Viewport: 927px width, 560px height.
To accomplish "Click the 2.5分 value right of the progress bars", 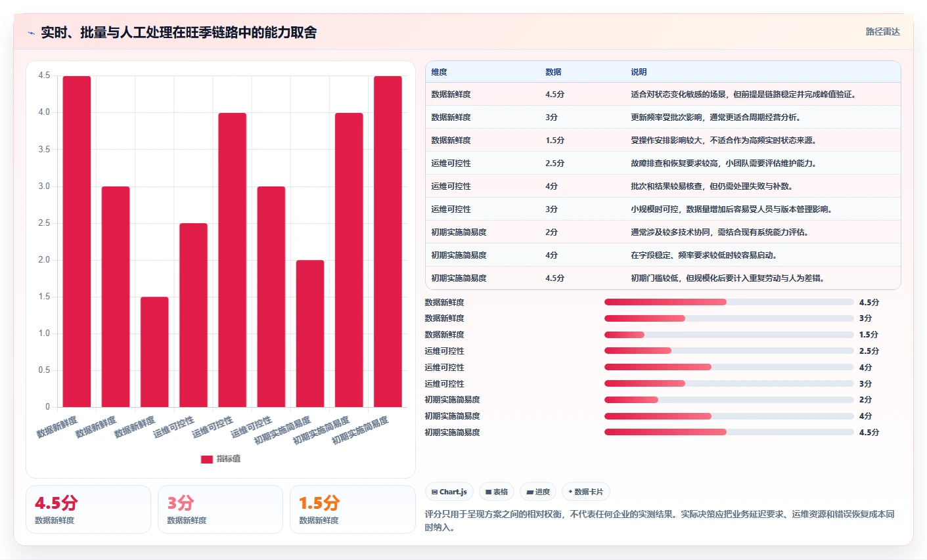I will pyautogui.click(x=869, y=351).
